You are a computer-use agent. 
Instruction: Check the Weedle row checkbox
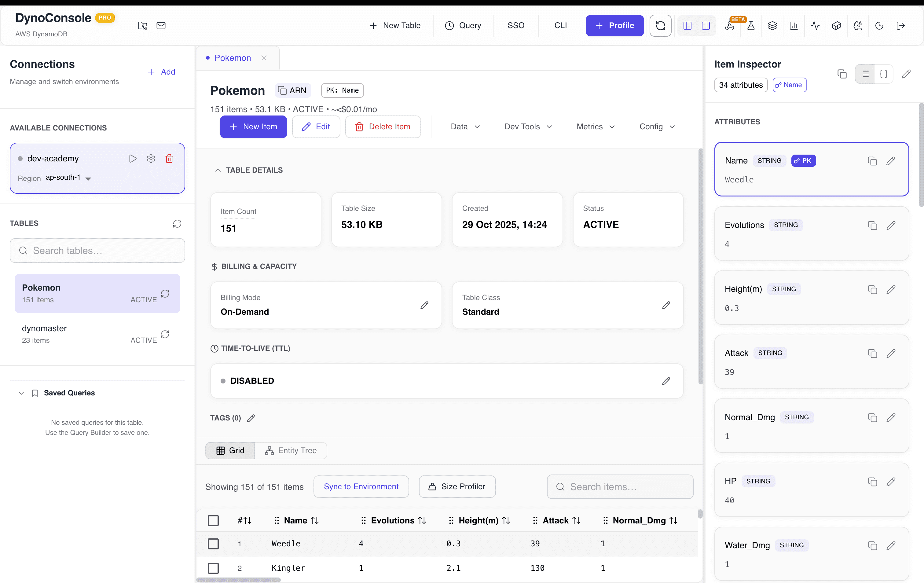pos(213,544)
